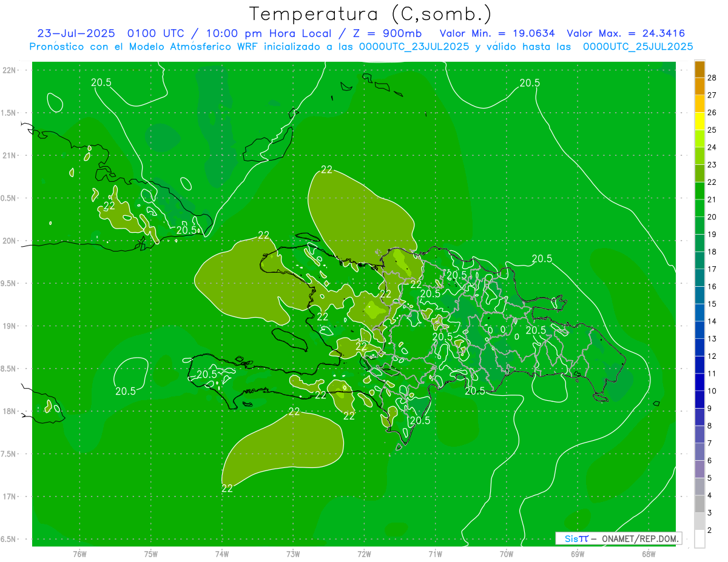This screenshot has width=728, height=562.
Task: Select the teal swatch between 16 and 17
Action: coord(699,278)
